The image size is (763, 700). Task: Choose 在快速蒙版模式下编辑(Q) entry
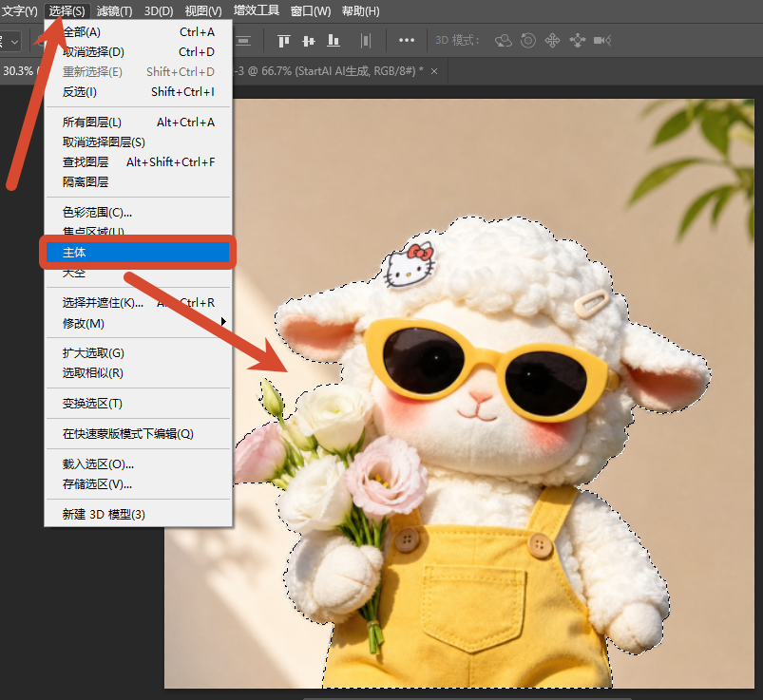[x=138, y=433]
